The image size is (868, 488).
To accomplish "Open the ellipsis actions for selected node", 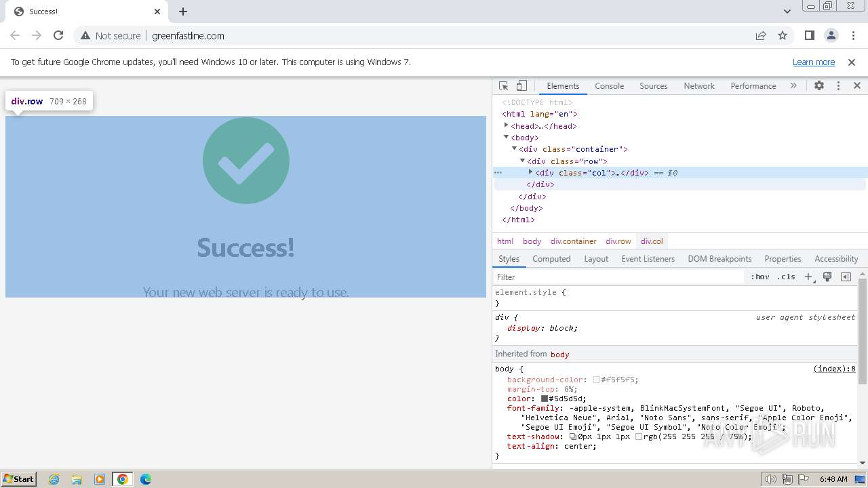I will point(498,173).
